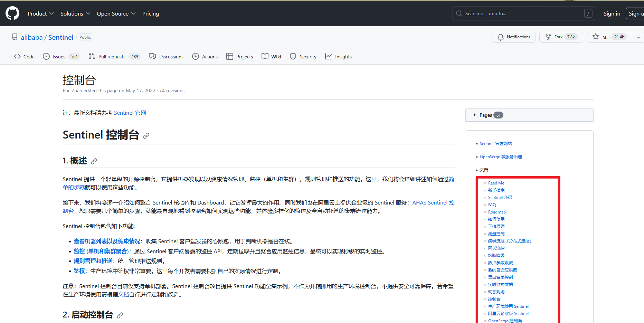Focus the Search or jump to field
Viewport: 644px width, 323px height.
(x=524, y=13)
